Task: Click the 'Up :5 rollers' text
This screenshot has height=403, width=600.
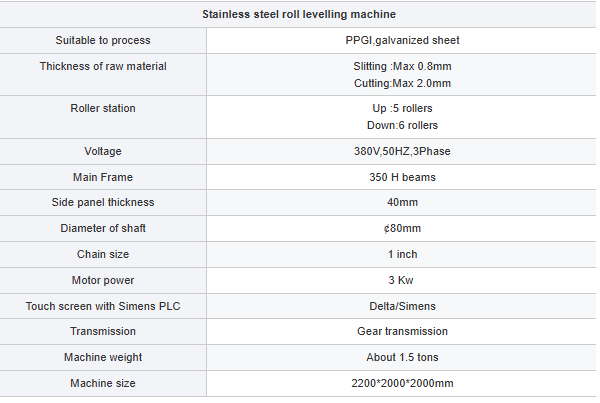Action: pos(402,108)
